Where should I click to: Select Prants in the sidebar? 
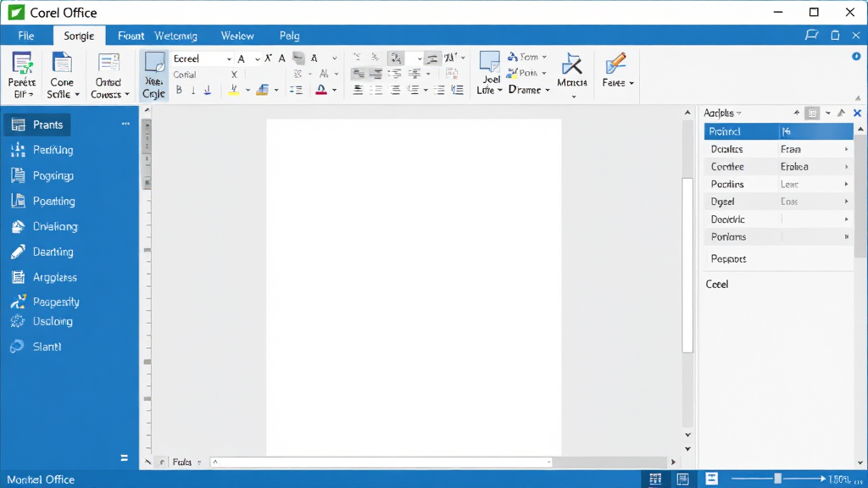point(37,125)
